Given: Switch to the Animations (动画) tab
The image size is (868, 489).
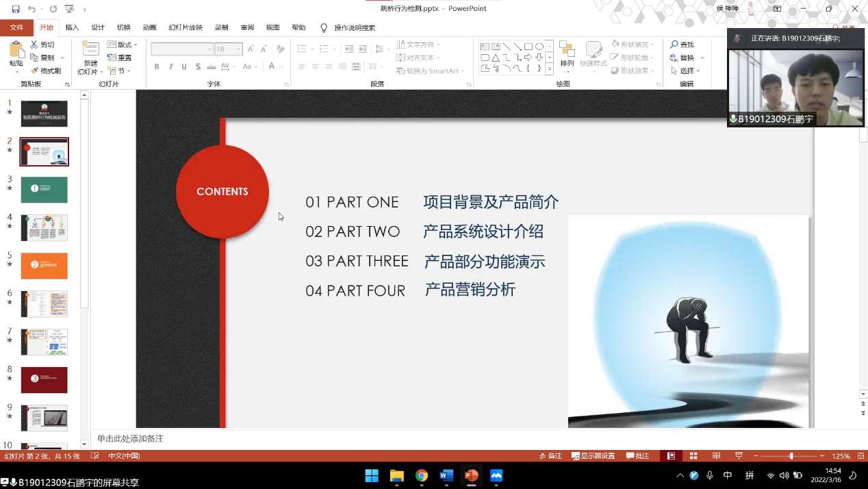Looking at the screenshot, I should click(149, 27).
